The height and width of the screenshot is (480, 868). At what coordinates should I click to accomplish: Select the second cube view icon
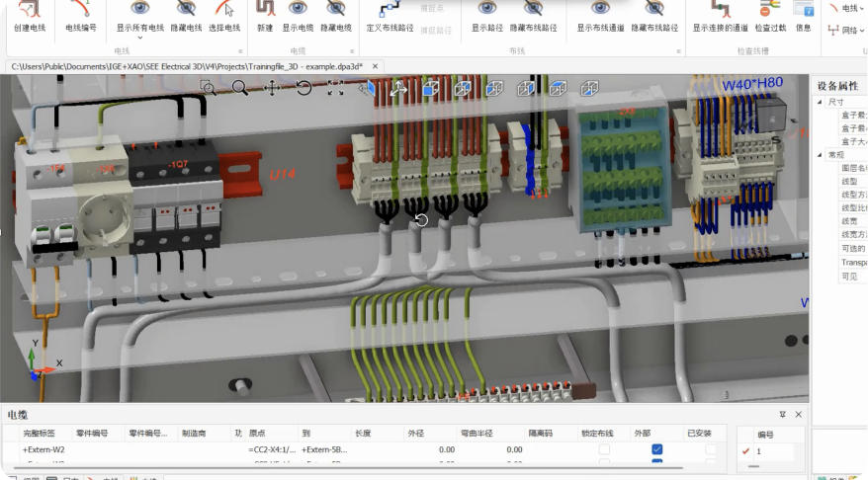(463, 88)
